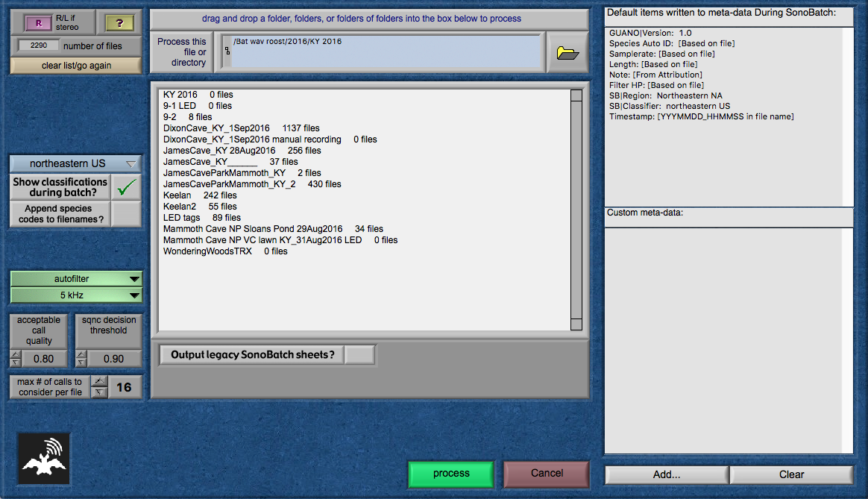Click clear list/go again button

[x=75, y=66]
